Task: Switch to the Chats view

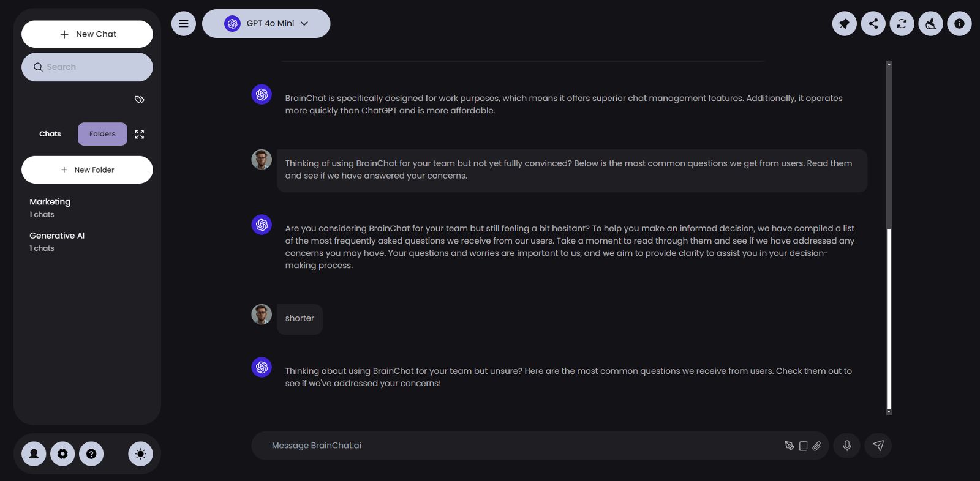Action: 50,134
